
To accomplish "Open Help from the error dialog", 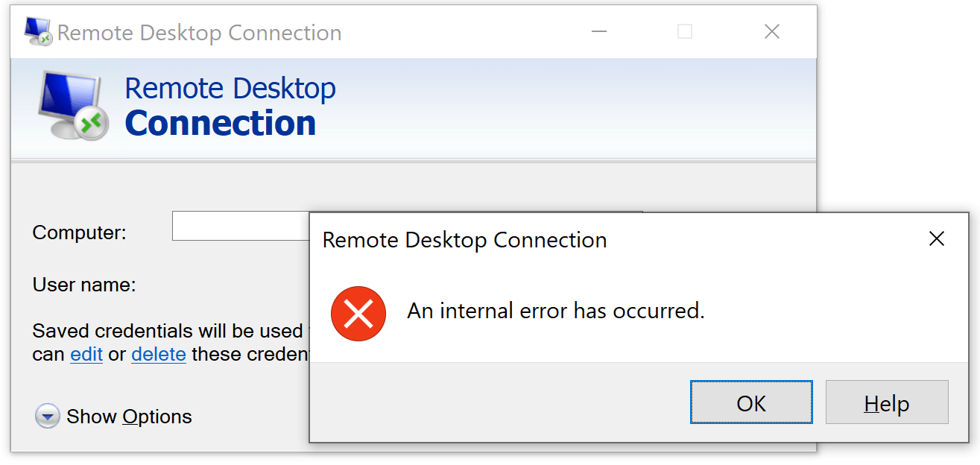I will click(887, 402).
